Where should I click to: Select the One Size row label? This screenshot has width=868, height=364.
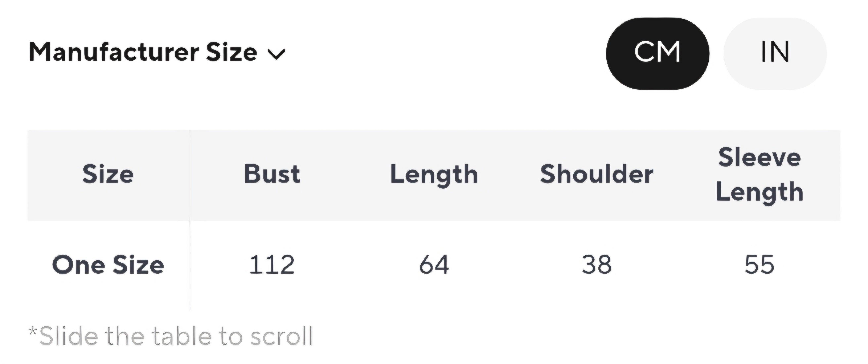point(108,265)
